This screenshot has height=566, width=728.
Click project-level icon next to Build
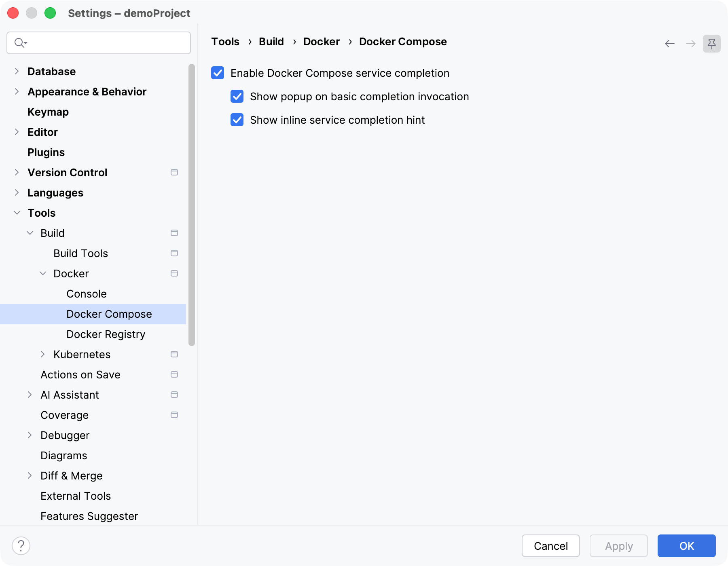174,233
